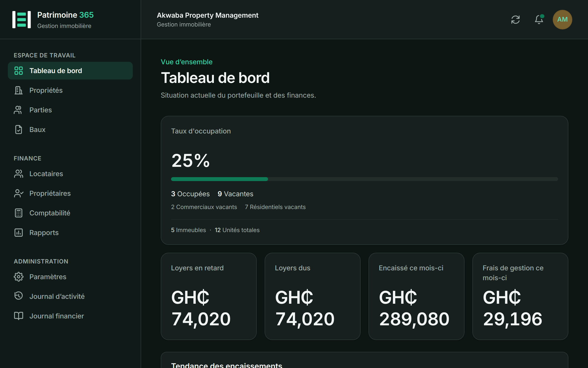Click the Locataires users icon
Viewport: 588px width, 368px height.
point(19,174)
